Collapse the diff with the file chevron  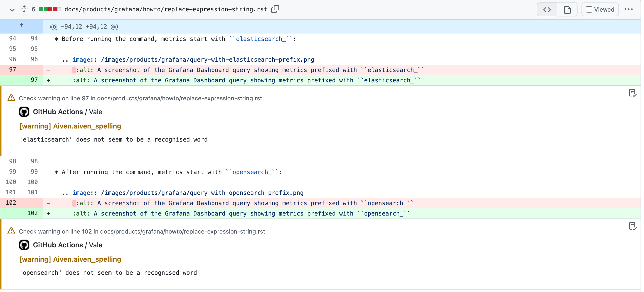(12, 10)
